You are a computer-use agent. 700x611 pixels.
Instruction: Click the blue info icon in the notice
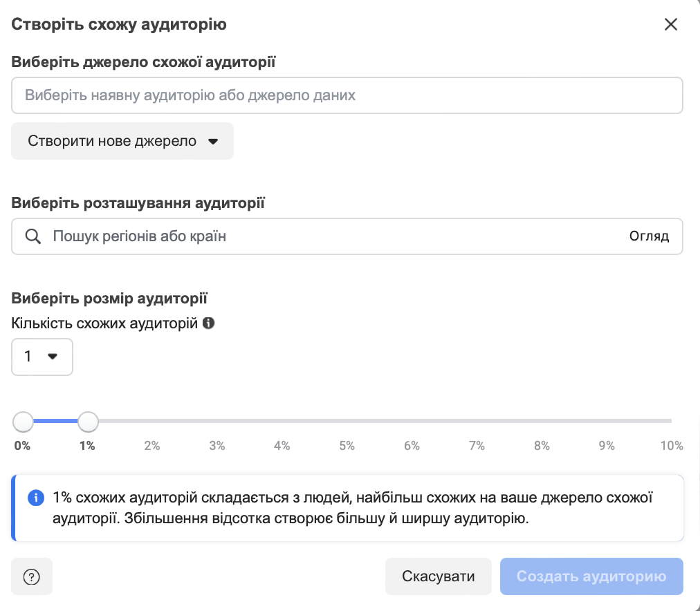tap(36, 498)
